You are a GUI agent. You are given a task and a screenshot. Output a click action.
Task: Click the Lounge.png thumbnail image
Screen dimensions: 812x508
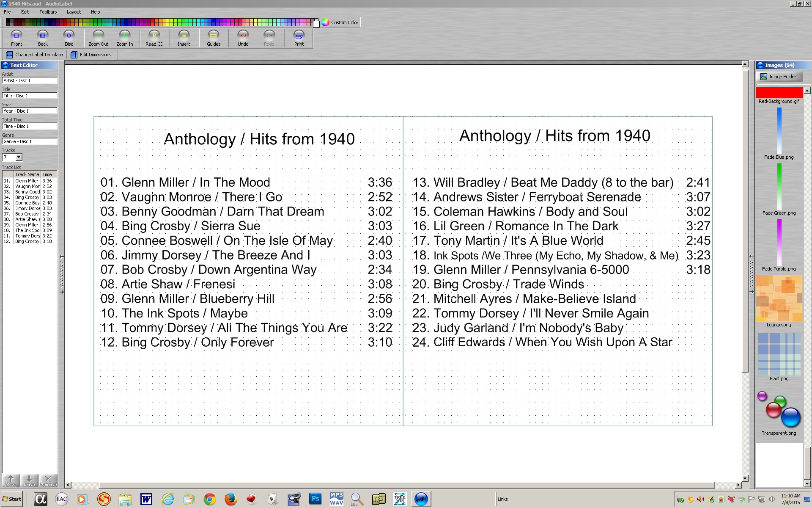pyautogui.click(x=779, y=298)
